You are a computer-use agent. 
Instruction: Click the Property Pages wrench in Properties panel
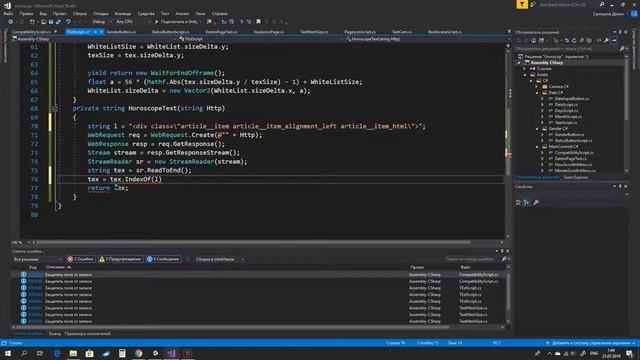(x=536, y=202)
